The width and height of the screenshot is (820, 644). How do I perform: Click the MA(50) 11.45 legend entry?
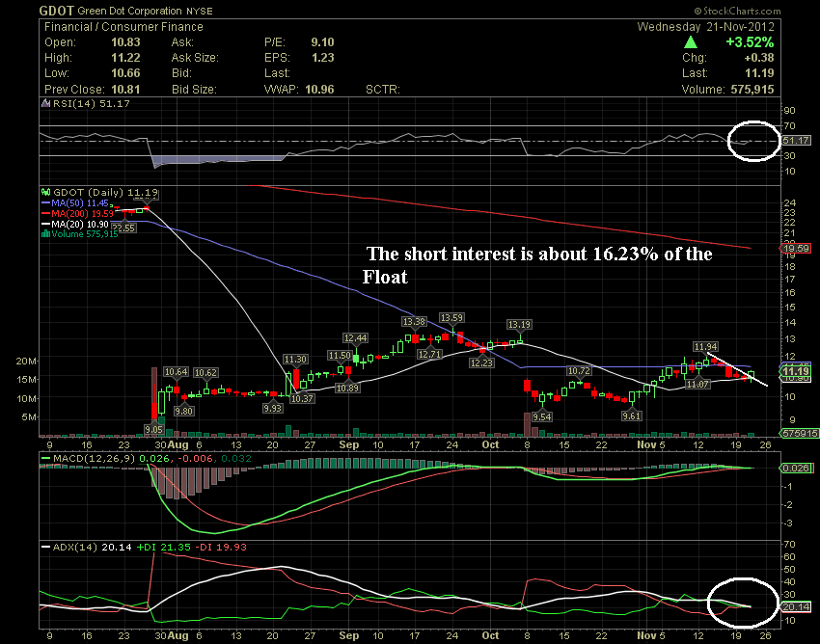(75, 203)
